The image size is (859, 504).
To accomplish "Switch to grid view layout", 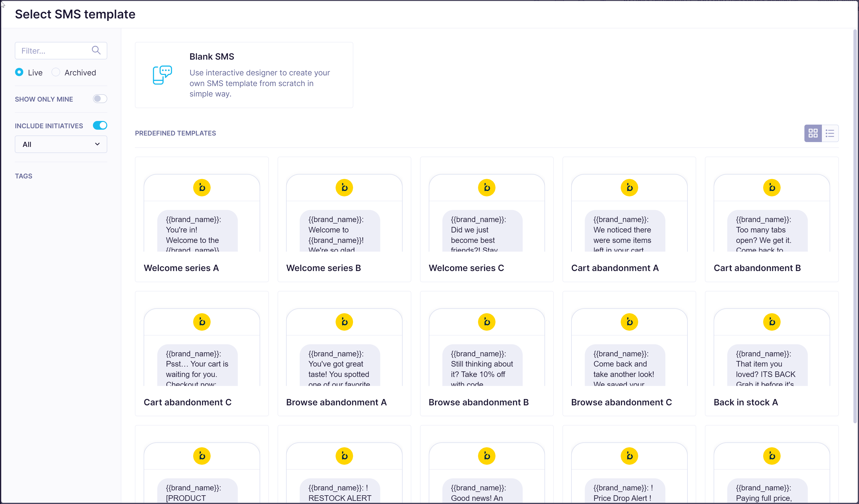I will click(813, 133).
